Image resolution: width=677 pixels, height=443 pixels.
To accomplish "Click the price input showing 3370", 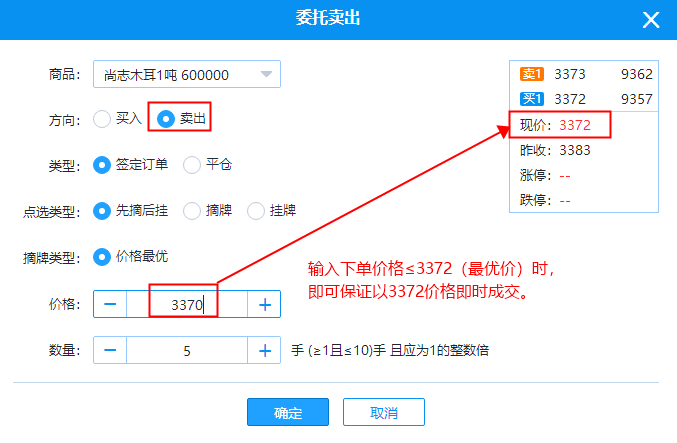I will tap(187, 304).
